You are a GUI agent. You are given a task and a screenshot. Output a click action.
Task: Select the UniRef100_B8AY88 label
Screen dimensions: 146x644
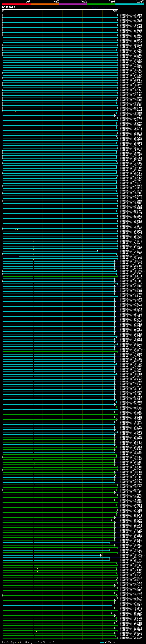coord(131,37)
